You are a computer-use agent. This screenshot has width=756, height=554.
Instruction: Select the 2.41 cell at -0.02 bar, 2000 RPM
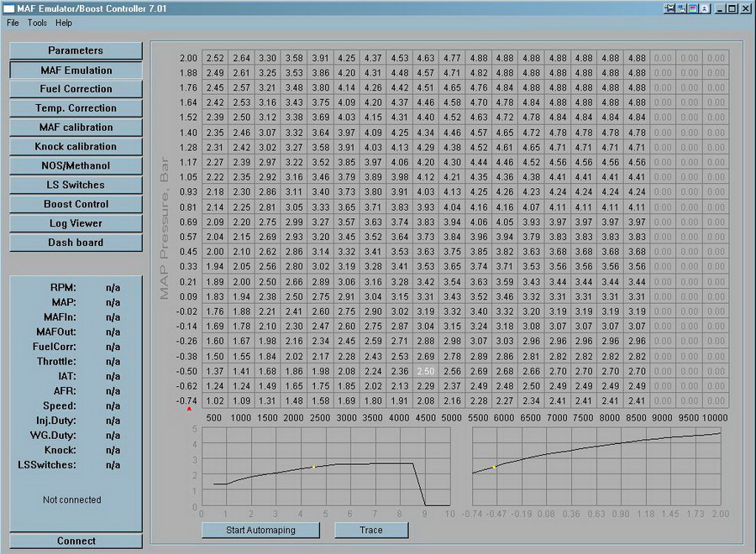pyautogui.click(x=294, y=311)
